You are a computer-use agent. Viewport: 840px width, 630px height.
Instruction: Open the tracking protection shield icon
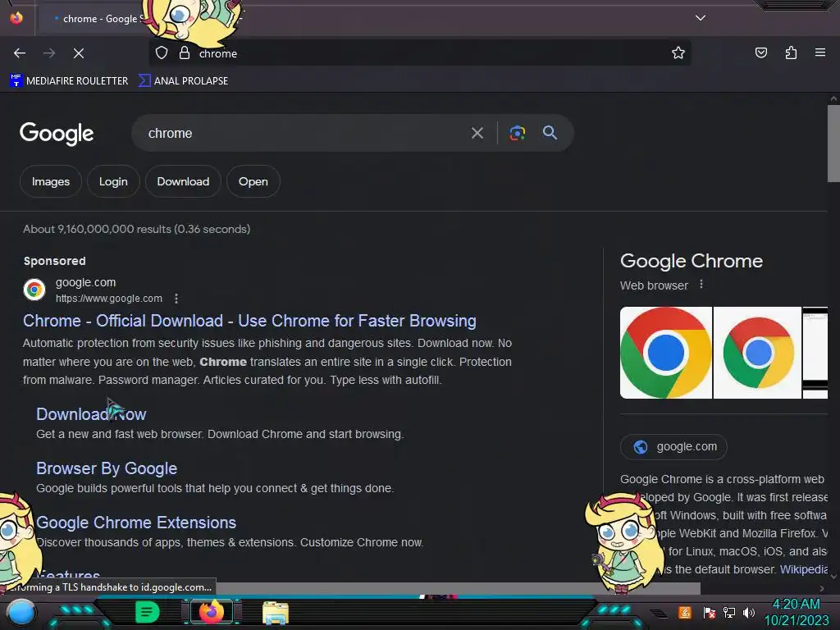tap(162, 53)
